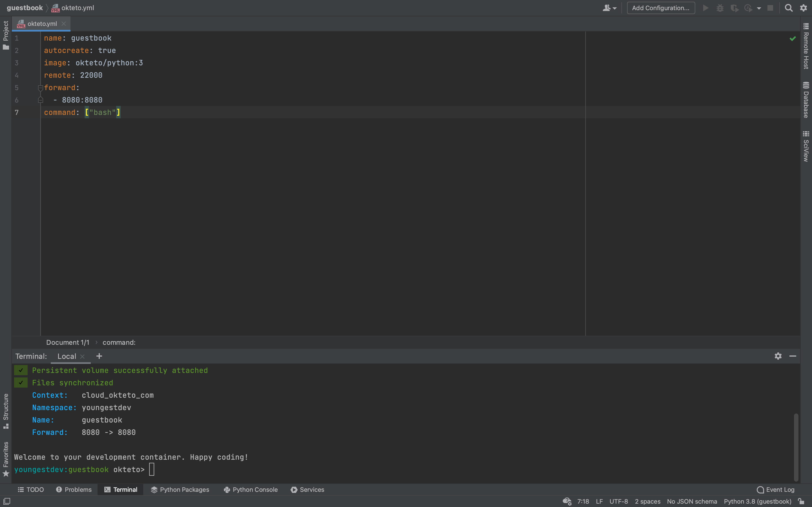Image resolution: width=812 pixels, height=507 pixels.
Task: Click Add Configuration button
Action: click(660, 8)
